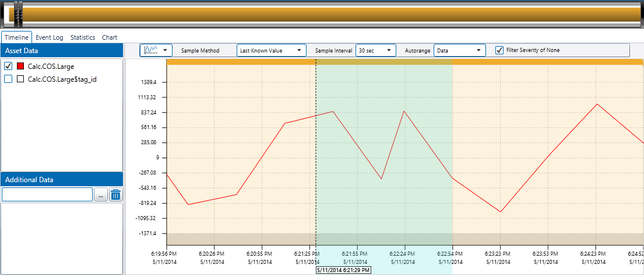The height and width of the screenshot is (275, 644).
Task: Select the Chart tab
Action: (x=110, y=37)
